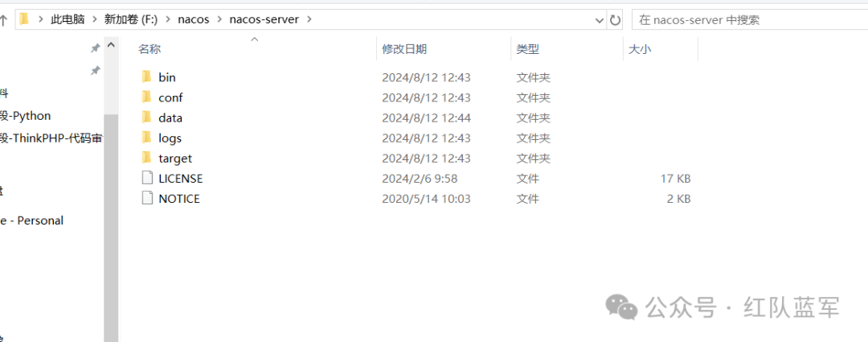Expand chevron after nacos-server breadcrumb
868x342 pixels.
tap(309, 20)
